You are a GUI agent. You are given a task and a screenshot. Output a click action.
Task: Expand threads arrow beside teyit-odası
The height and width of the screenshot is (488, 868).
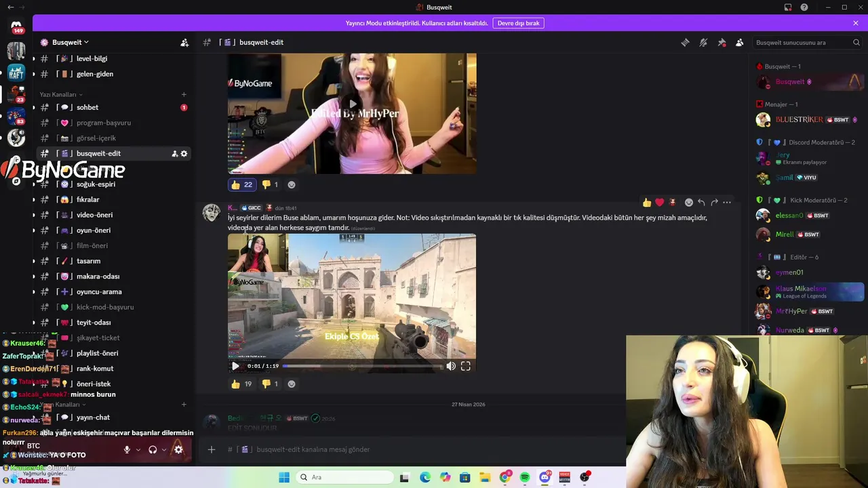pos(34,323)
